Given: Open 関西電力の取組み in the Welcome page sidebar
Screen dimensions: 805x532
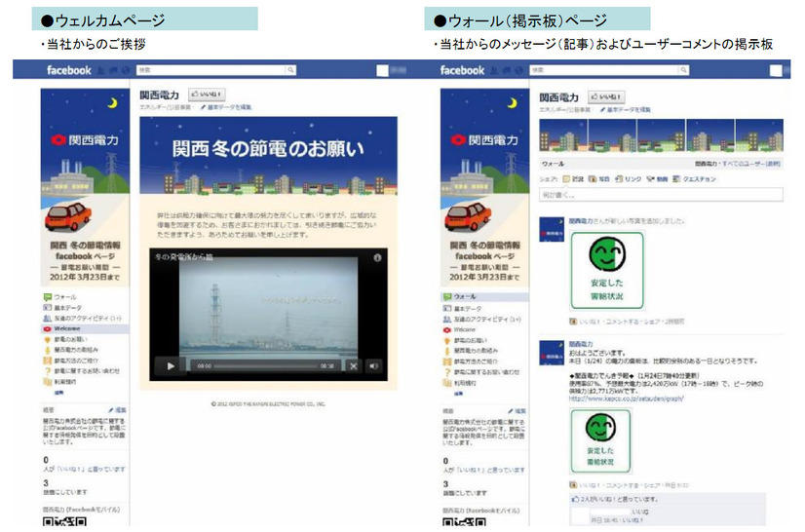Looking at the screenshot, I should [x=70, y=350].
